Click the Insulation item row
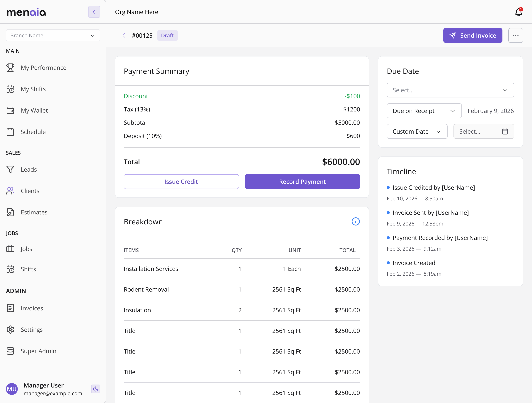The height and width of the screenshot is (403, 532). [242, 310]
